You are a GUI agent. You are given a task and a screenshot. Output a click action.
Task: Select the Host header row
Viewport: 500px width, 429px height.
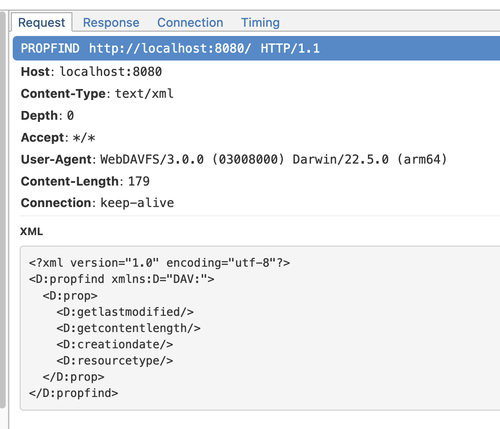click(256, 72)
